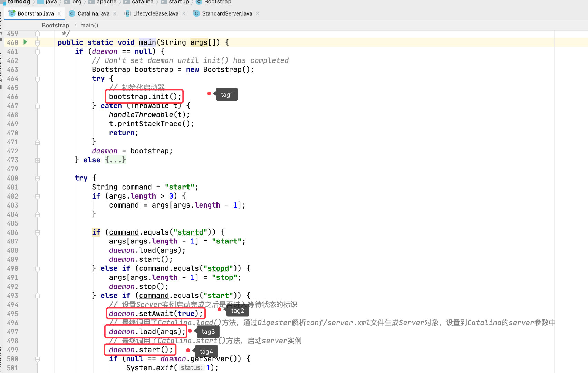This screenshot has height=373, width=588.
Task: Select the Bootstrap breadcrumb in the editor
Action: (55, 25)
